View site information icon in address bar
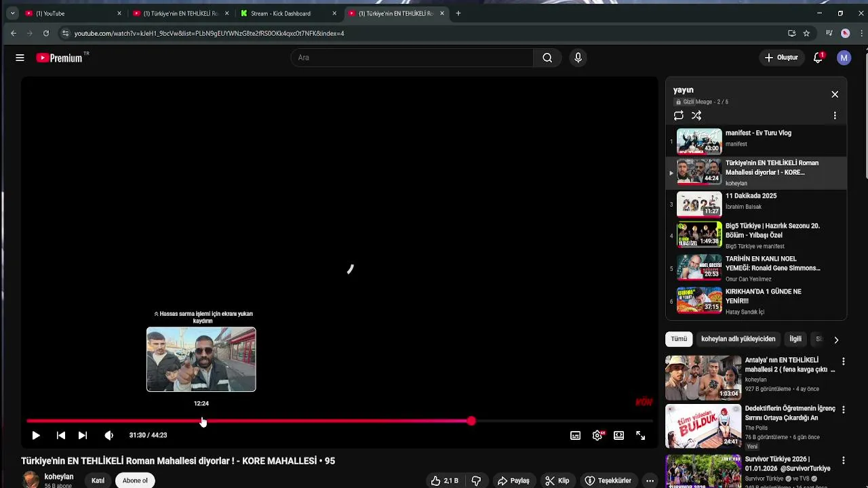Viewport: 868px width, 488px height. (65, 33)
